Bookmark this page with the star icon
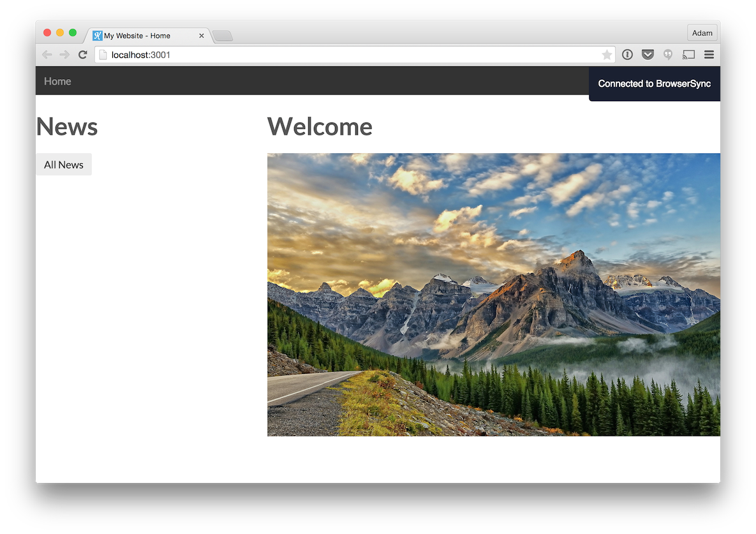756x534 pixels. [607, 55]
